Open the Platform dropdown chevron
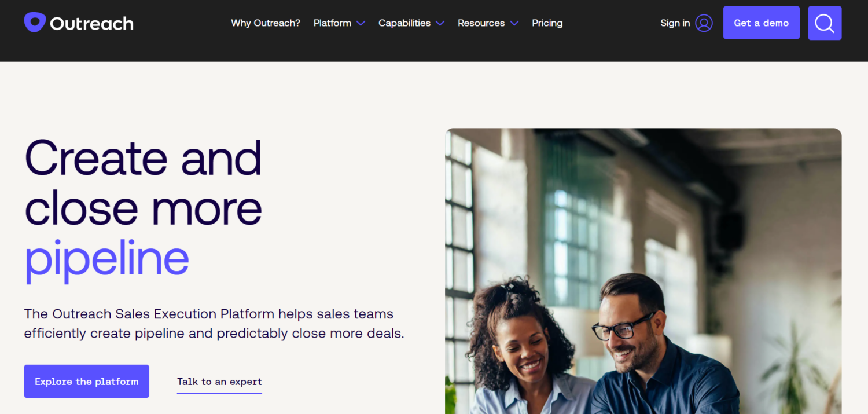 pos(361,23)
